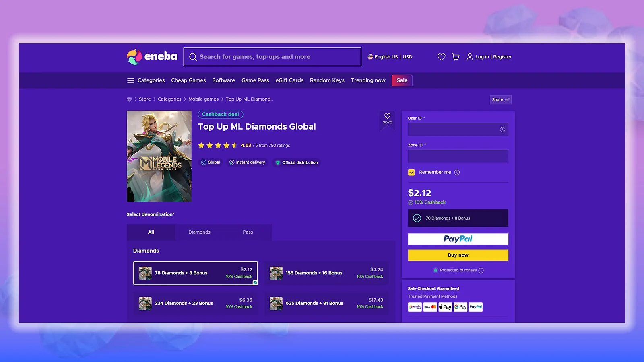This screenshot has height=362, width=644.
Task: Click the user account icon
Action: click(470, 57)
